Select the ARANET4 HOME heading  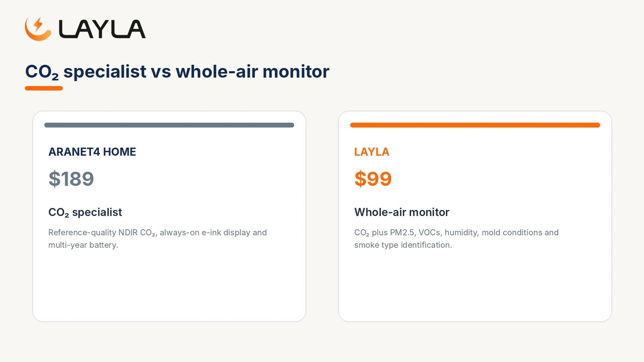pos(92,152)
